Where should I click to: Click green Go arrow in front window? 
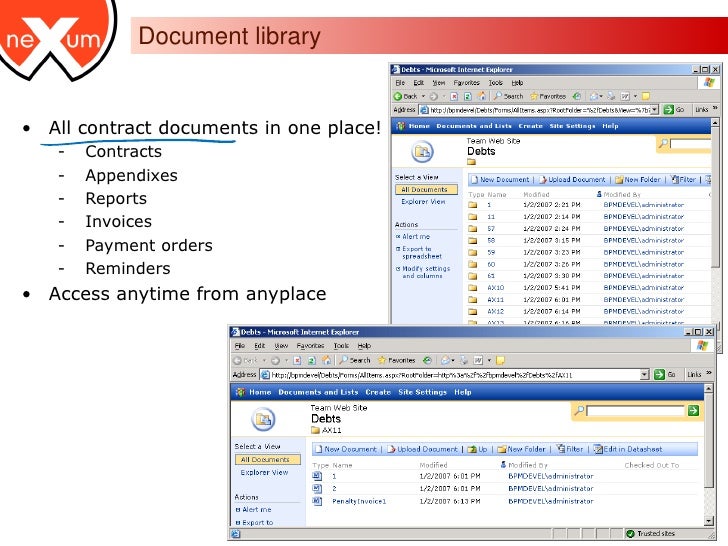659,374
